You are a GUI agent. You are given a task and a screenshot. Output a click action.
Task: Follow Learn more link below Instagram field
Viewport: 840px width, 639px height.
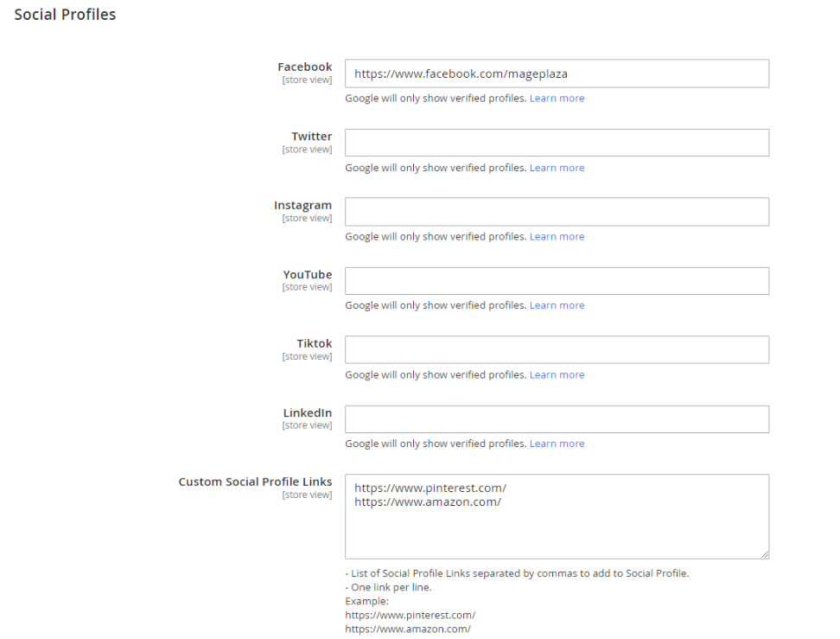557,237
